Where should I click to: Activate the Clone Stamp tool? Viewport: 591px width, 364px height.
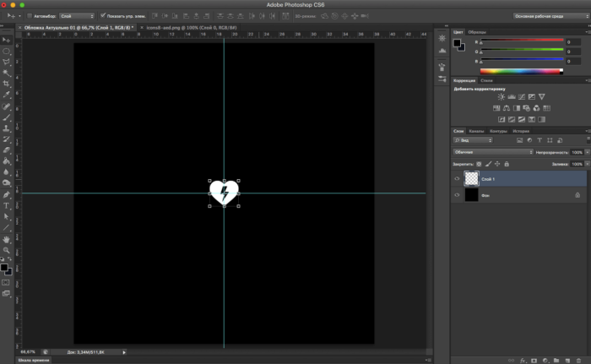7,128
